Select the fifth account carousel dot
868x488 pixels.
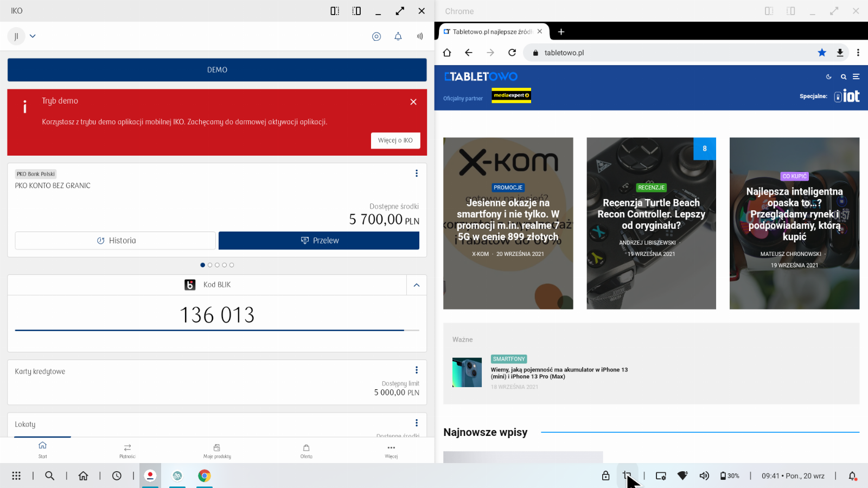click(x=232, y=265)
